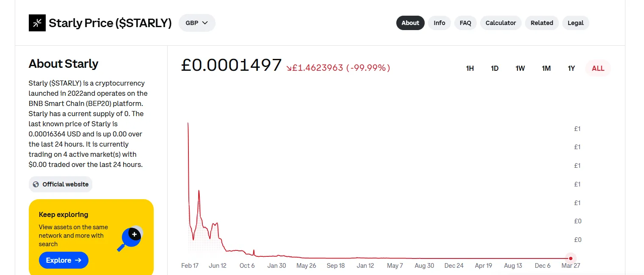The image size is (644, 275).
Task: Expand the currency chevron next to GBP
Action: (205, 23)
